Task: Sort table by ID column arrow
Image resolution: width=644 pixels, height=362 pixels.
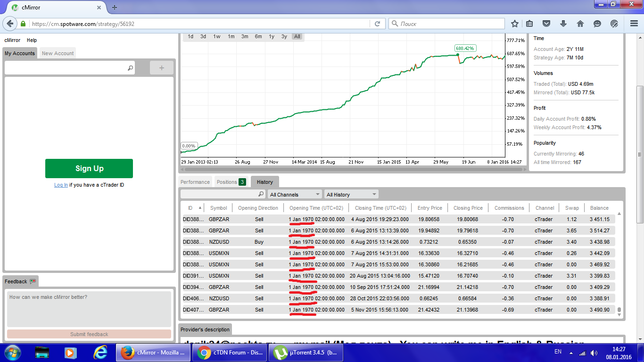Action: [200, 208]
